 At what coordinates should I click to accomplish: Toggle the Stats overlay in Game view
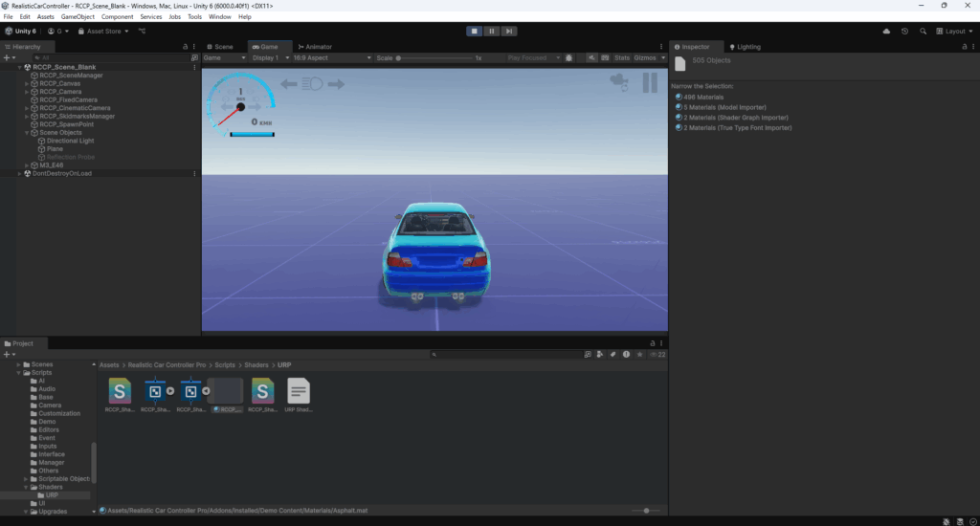point(621,57)
